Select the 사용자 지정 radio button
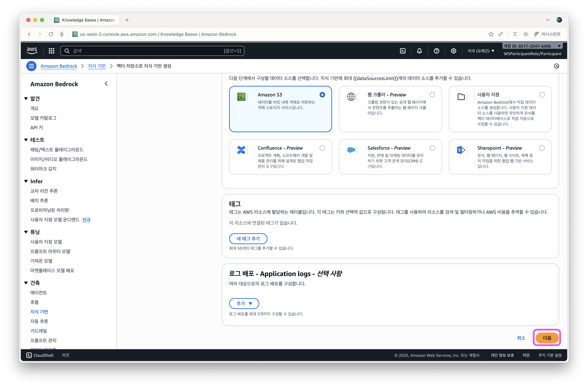588x388 pixels. [542, 95]
